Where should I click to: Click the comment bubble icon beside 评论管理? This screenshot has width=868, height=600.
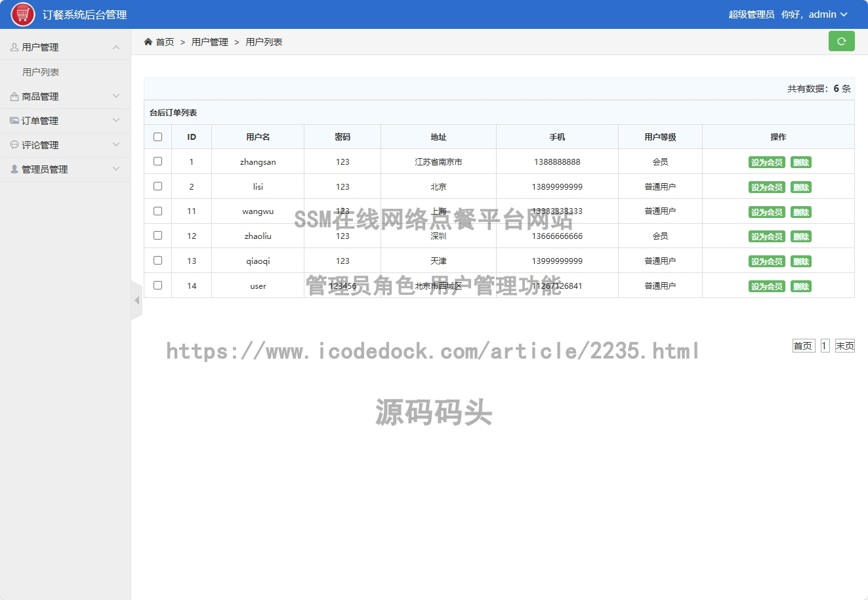tap(14, 145)
